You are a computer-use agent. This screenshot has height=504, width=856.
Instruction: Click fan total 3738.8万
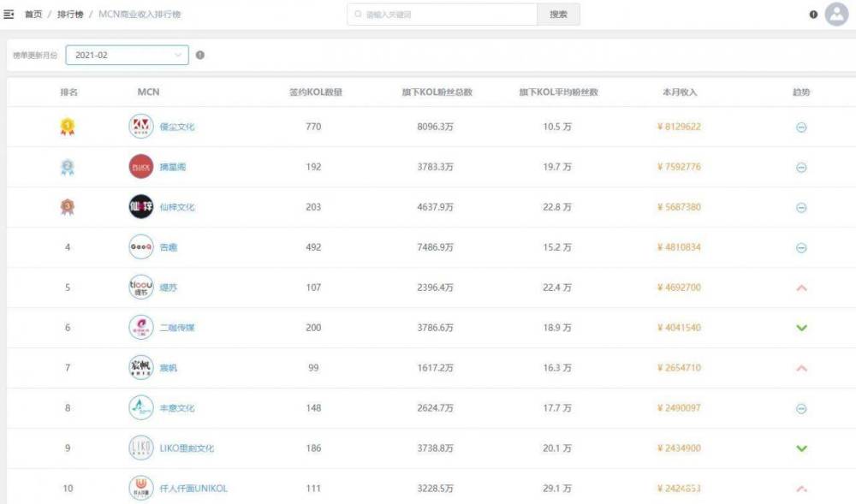point(435,448)
